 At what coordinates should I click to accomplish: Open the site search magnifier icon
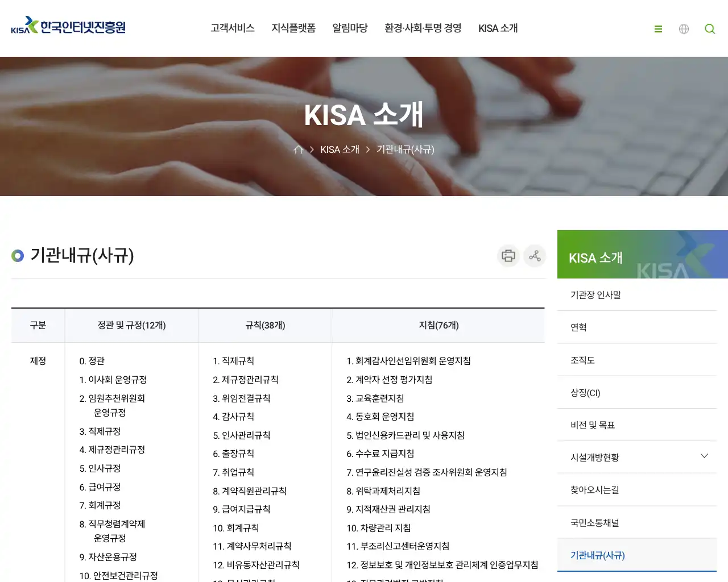(709, 28)
